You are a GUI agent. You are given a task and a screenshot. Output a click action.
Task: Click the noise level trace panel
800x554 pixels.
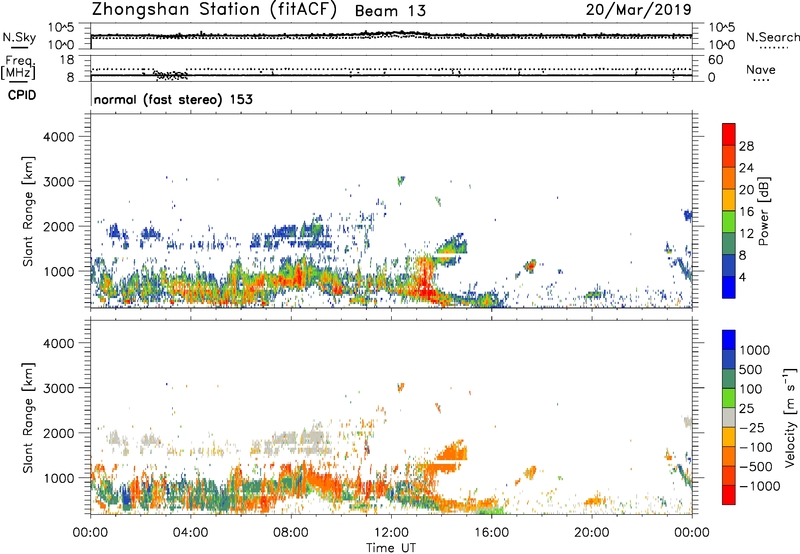coord(391,36)
